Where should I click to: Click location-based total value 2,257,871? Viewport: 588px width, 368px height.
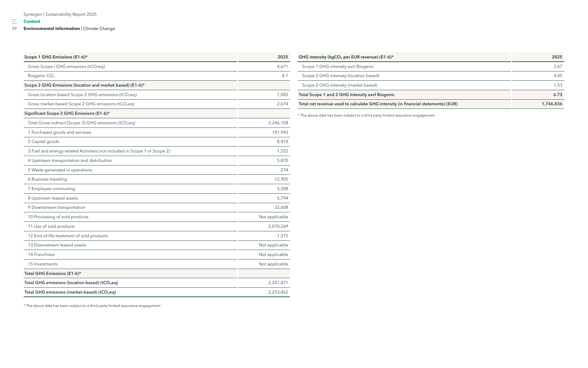tap(278, 283)
